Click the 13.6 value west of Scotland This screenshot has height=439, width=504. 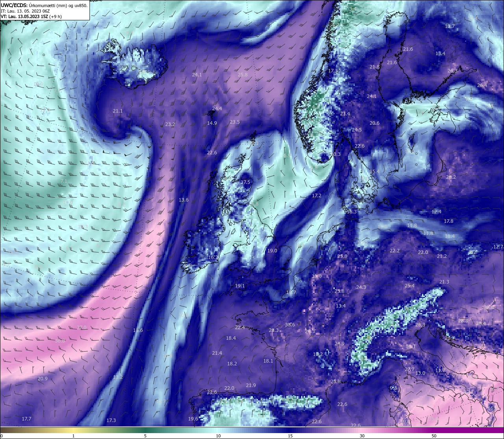click(183, 200)
